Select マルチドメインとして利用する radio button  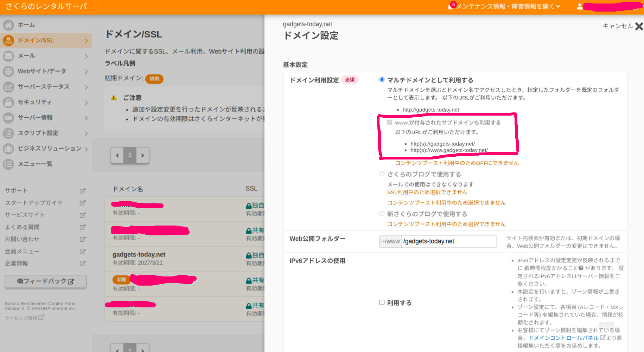click(382, 80)
